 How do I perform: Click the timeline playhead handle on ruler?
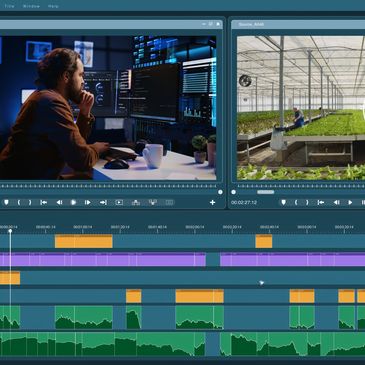tap(10, 231)
